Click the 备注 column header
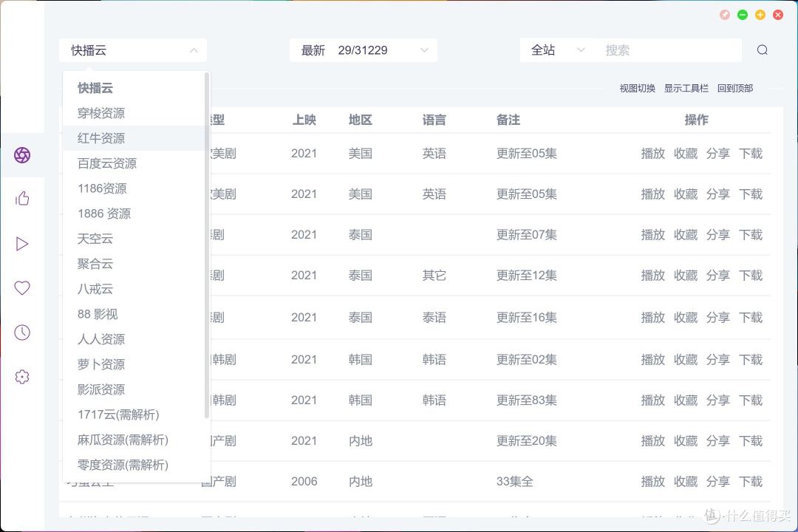Screen dimensions: 798x532 tap(508, 120)
